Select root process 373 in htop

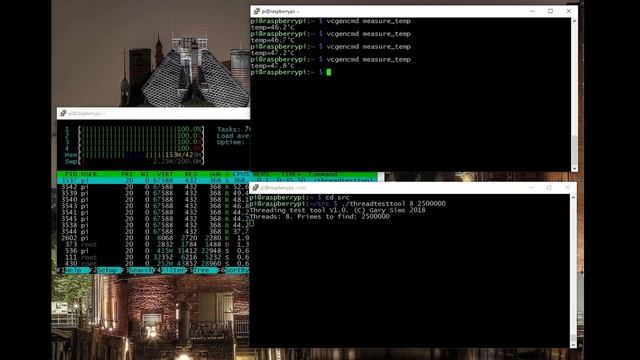[x=153, y=244]
